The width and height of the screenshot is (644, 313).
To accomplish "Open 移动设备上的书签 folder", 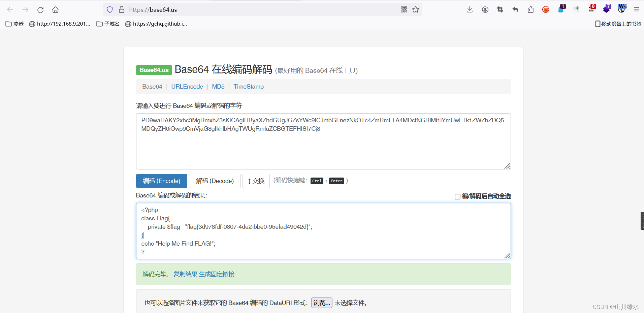I will pyautogui.click(x=618, y=24).
